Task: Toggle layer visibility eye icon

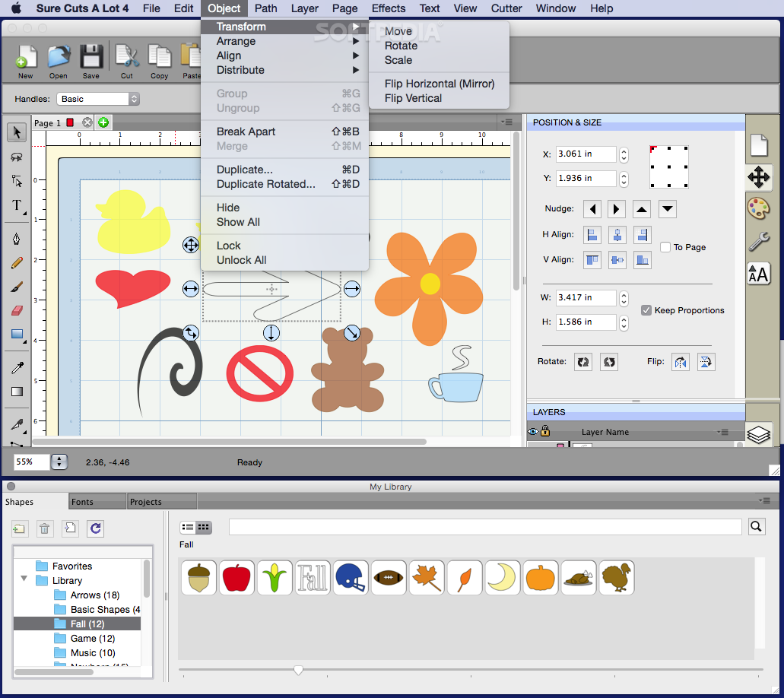Action: coord(533,431)
